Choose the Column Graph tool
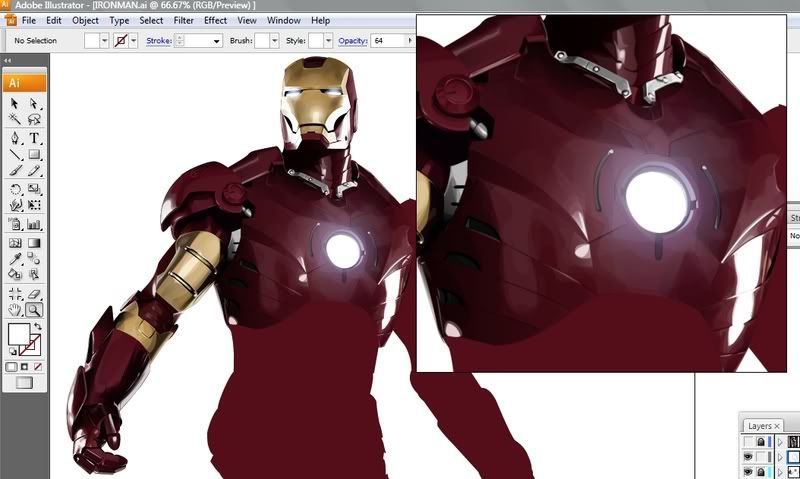The image size is (800, 479). point(34,224)
